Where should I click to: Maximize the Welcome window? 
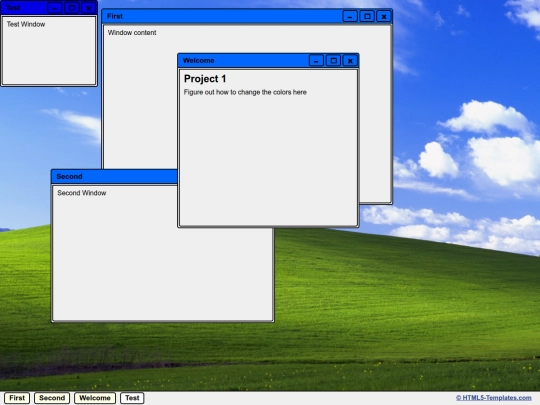coord(333,61)
